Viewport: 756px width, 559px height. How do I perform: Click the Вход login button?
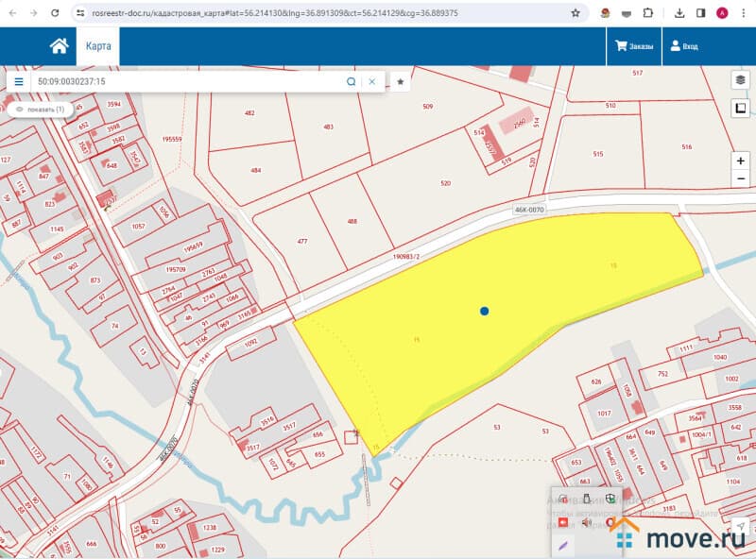(x=683, y=45)
